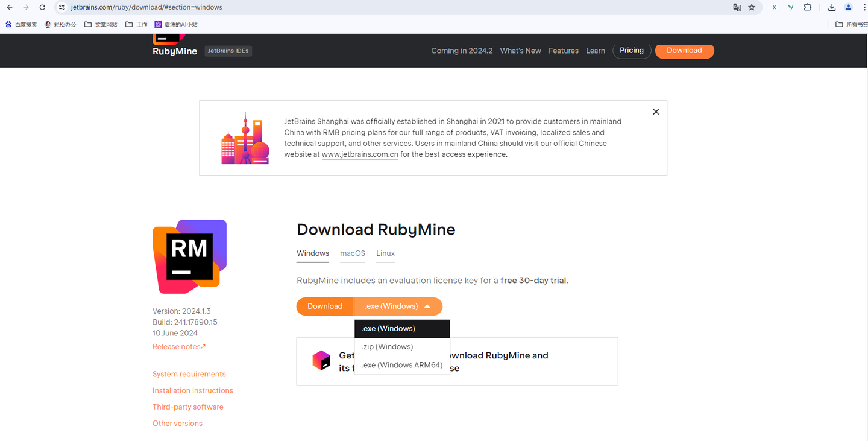The height and width of the screenshot is (441, 868).
Task: Click the translate icon in the address bar
Action: point(737,7)
